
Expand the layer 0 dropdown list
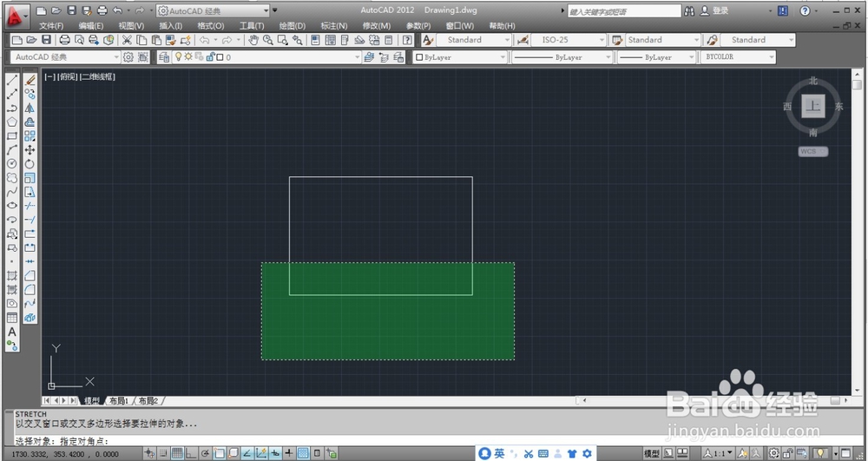click(357, 57)
